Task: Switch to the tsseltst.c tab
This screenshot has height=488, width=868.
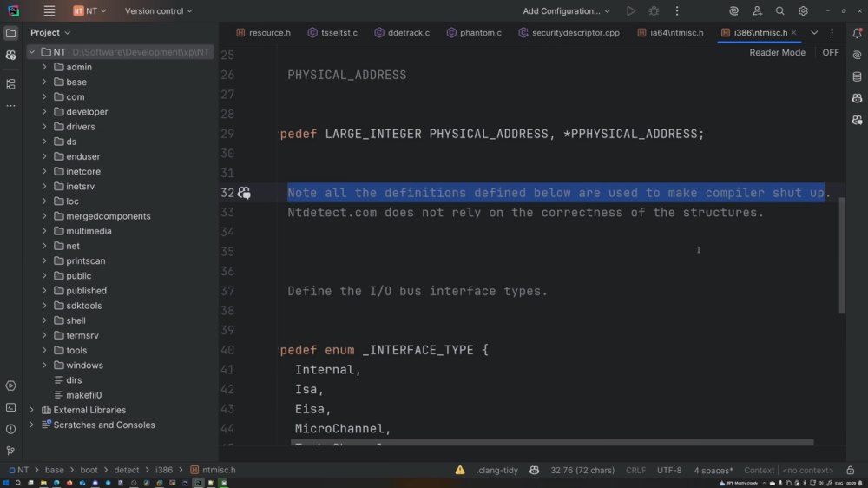Action: tap(332, 33)
